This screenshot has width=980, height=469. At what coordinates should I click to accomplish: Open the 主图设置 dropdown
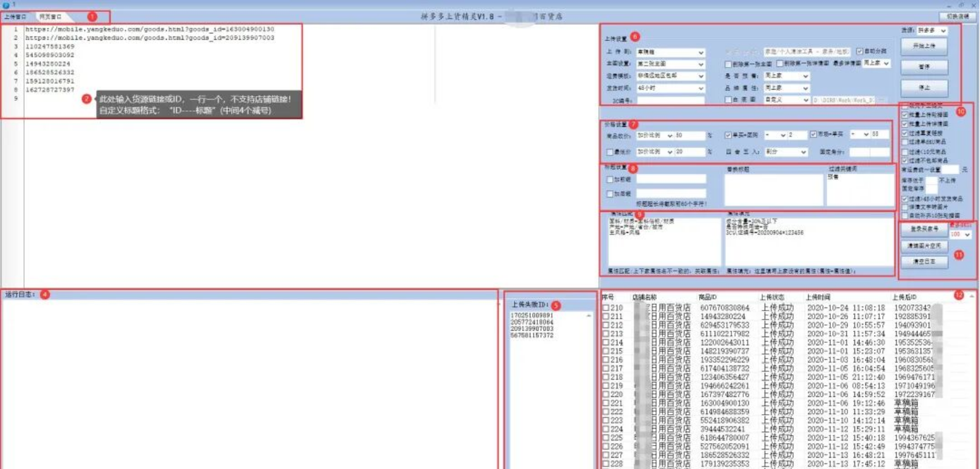coord(671,64)
